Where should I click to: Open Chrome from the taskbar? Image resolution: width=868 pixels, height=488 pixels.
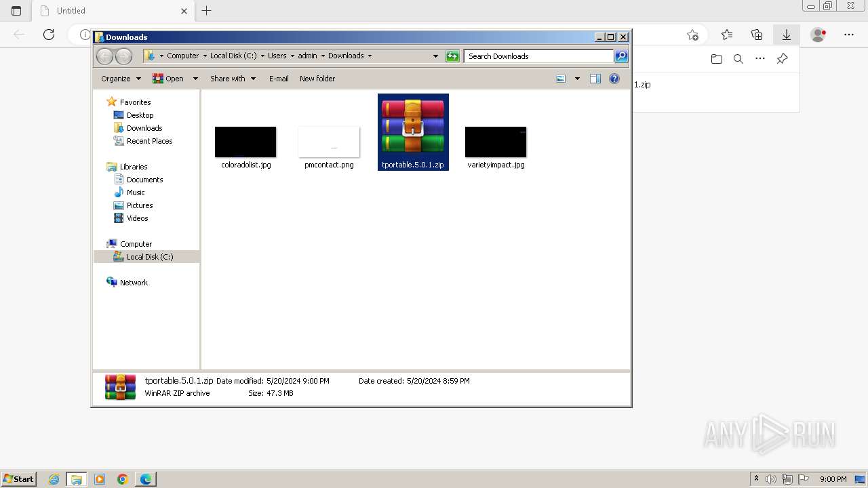pyautogui.click(x=123, y=479)
